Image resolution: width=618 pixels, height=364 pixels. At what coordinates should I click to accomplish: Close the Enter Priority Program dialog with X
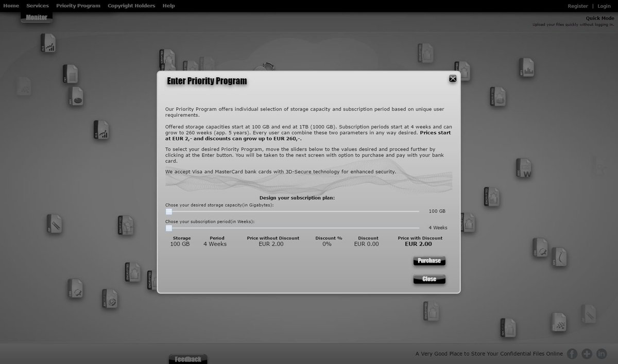(453, 78)
